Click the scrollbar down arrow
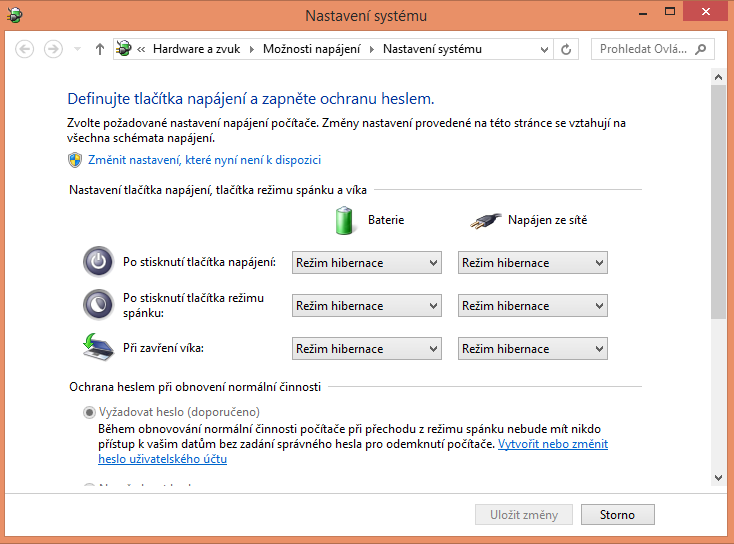The image size is (734, 544). (x=718, y=478)
